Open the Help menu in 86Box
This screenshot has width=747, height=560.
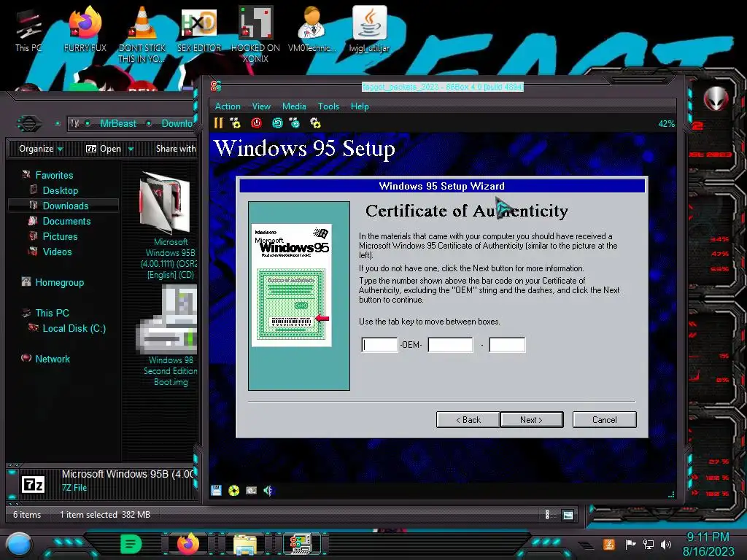pos(360,106)
